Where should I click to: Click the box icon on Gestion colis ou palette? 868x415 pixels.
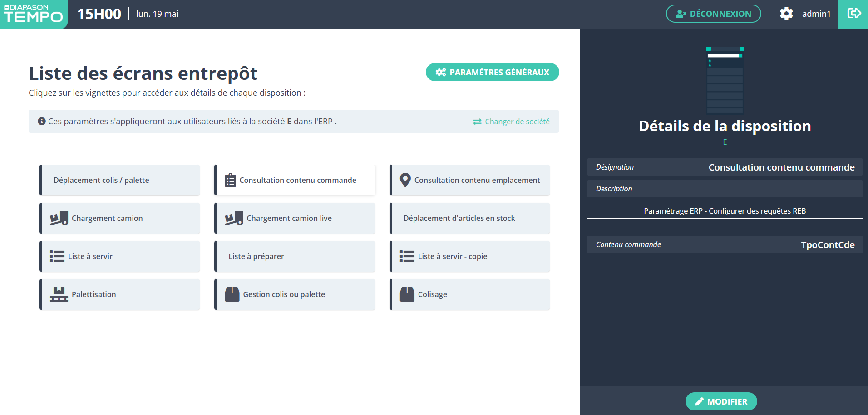[x=232, y=294]
